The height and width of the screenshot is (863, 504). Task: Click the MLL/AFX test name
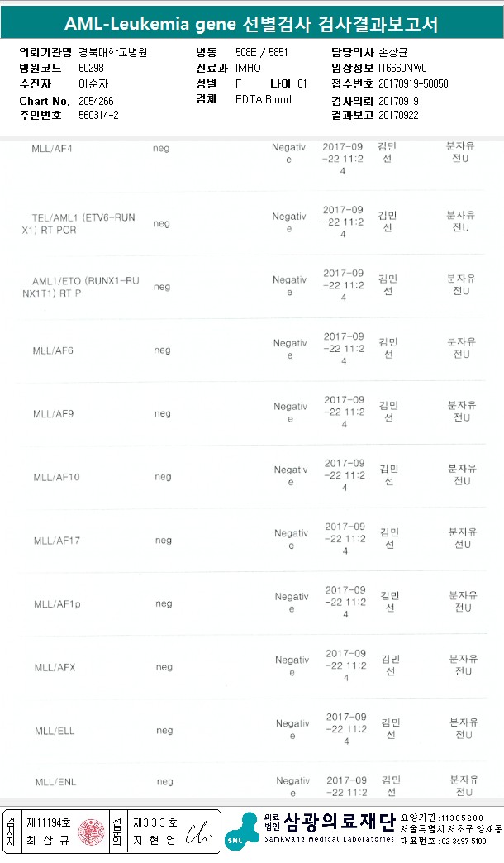(x=55, y=667)
